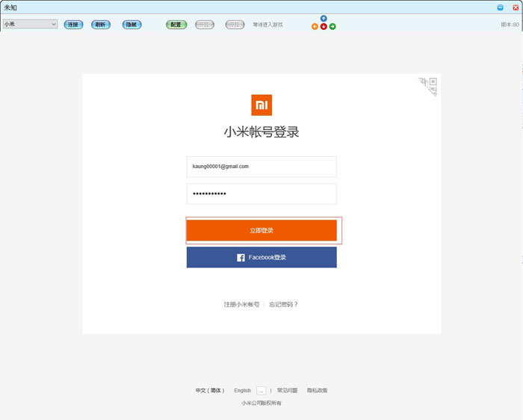Click the green right arrow icon
523x420 pixels.
coord(332,26)
